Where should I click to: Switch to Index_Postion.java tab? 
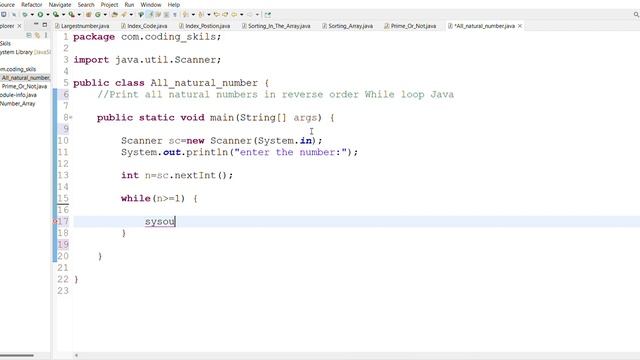click(x=204, y=26)
